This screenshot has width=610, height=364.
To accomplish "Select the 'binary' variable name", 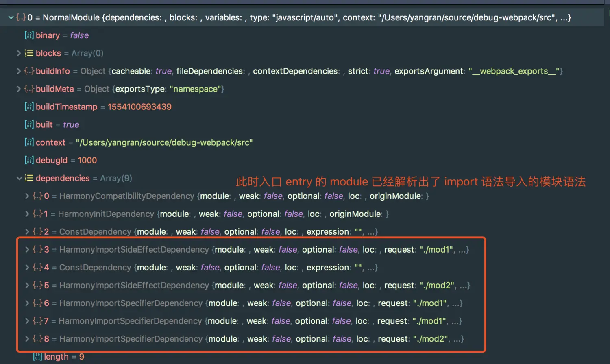I will [48, 36].
